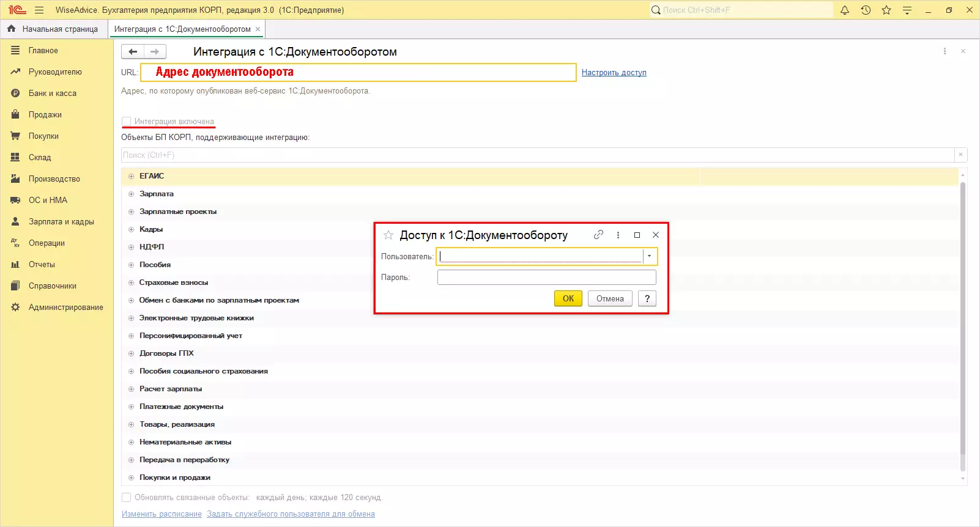Image resolution: width=980 pixels, height=527 pixels.
Task: Switch to Начальная страница tab
Action: click(54, 29)
